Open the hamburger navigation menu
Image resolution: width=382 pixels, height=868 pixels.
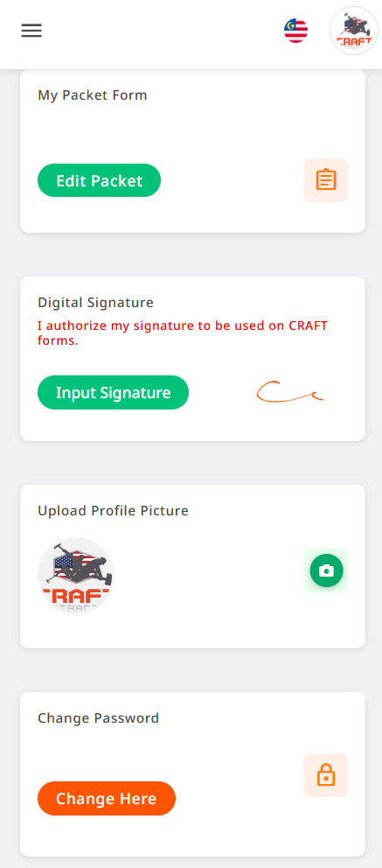(31, 31)
